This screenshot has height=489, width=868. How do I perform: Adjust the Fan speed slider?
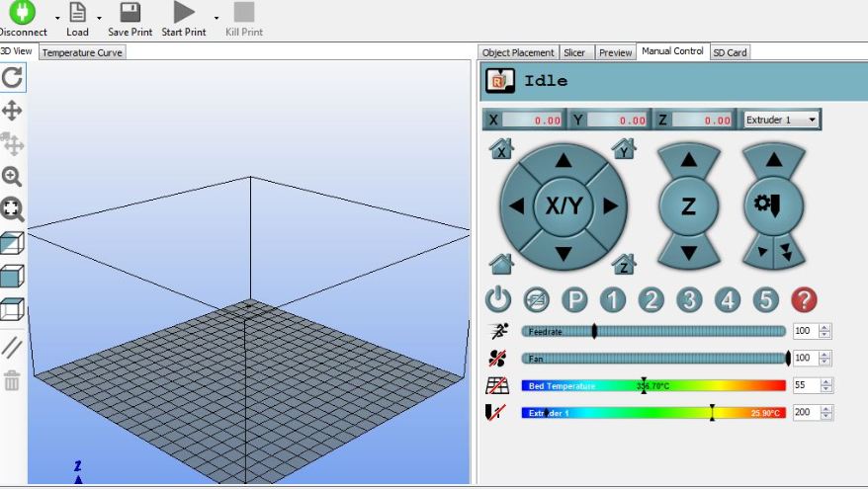(x=655, y=359)
